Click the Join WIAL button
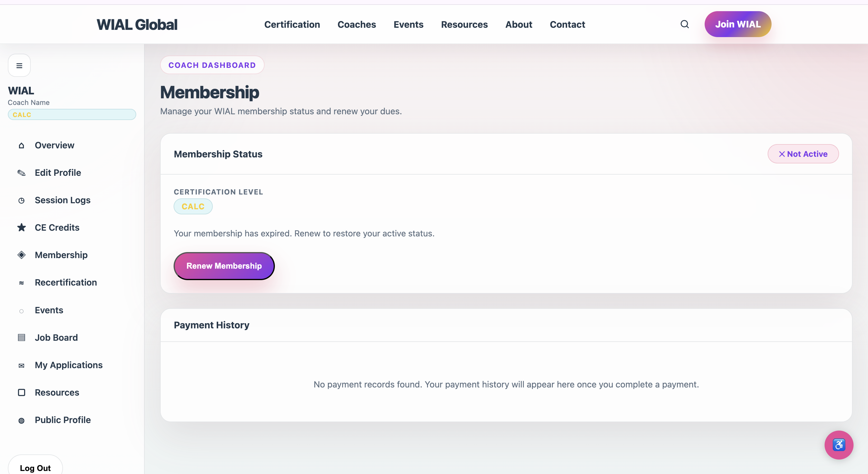 [737, 24]
